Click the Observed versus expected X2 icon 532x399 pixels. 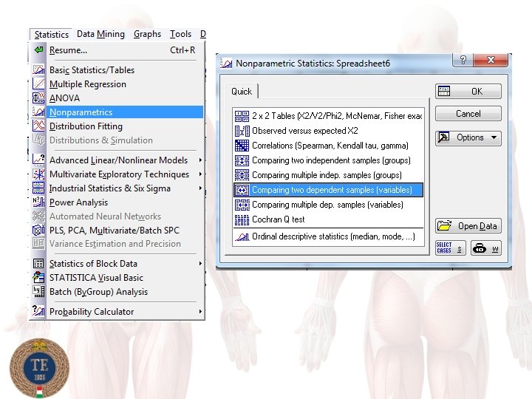pyautogui.click(x=242, y=131)
